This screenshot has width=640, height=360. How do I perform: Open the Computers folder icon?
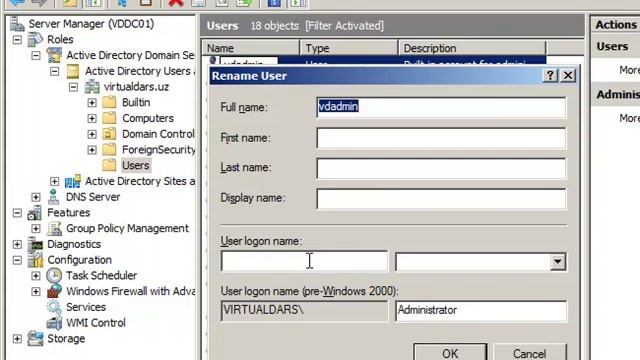click(109, 118)
